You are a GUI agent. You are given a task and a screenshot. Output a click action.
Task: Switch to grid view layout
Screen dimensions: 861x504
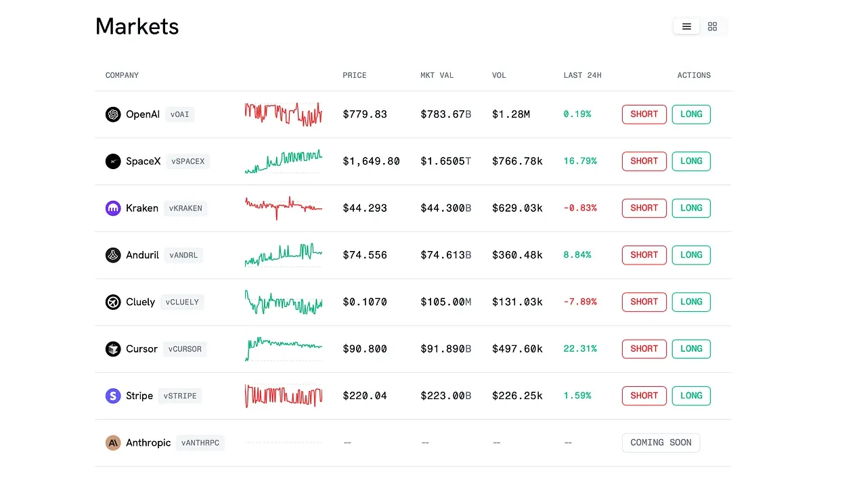712,26
